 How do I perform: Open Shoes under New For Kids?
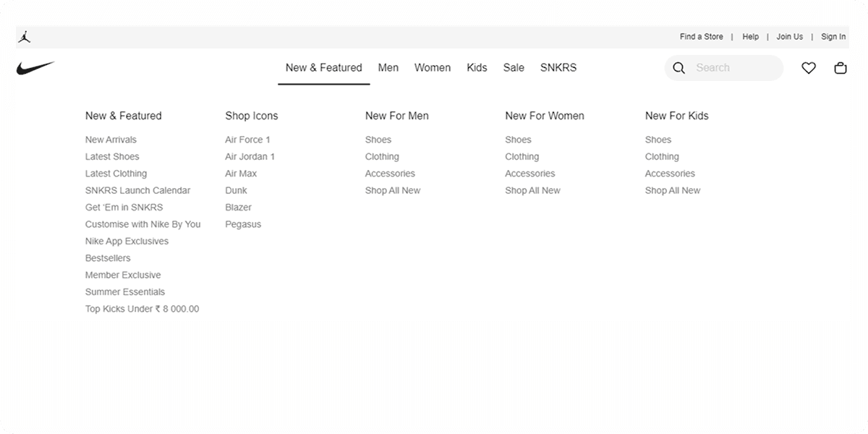click(658, 140)
